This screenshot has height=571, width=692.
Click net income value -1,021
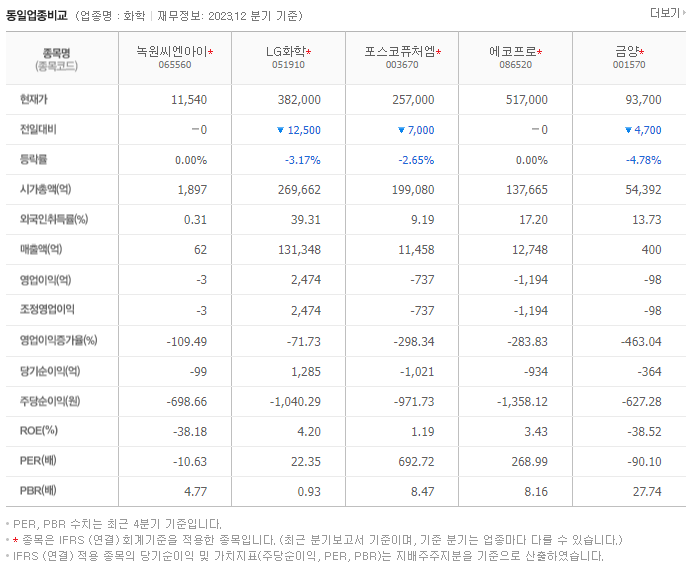coord(417,372)
